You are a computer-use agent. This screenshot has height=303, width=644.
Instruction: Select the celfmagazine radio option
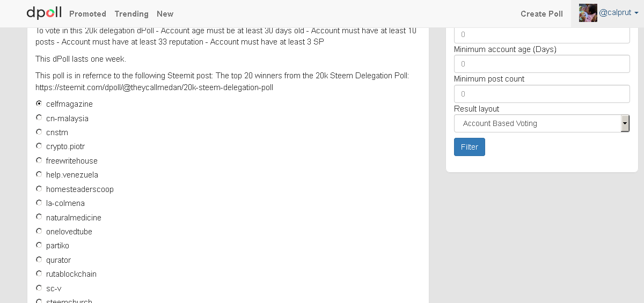(x=39, y=104)
